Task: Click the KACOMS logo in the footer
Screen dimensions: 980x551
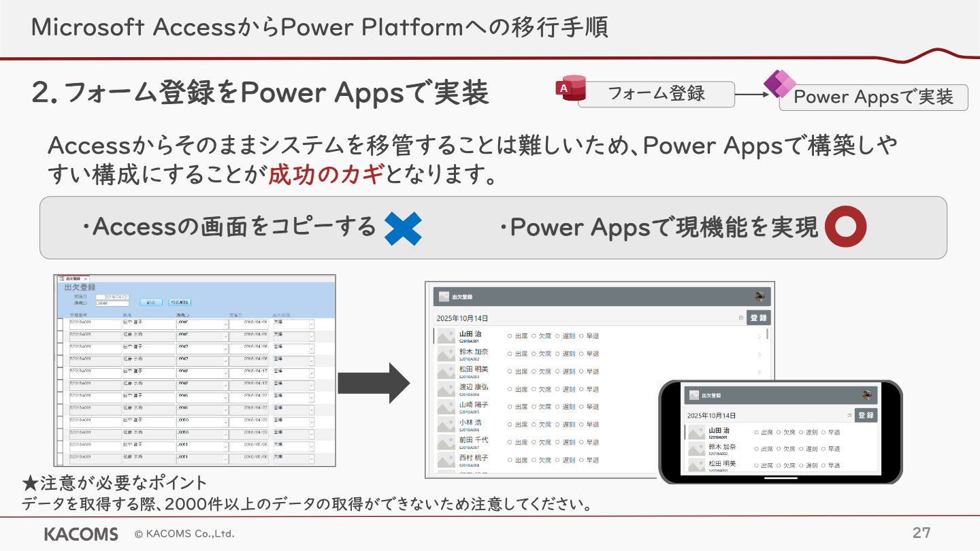Action: 80,533
